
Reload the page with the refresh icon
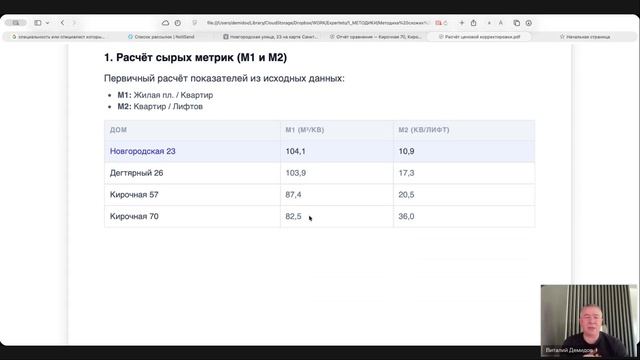pos(445,23)
